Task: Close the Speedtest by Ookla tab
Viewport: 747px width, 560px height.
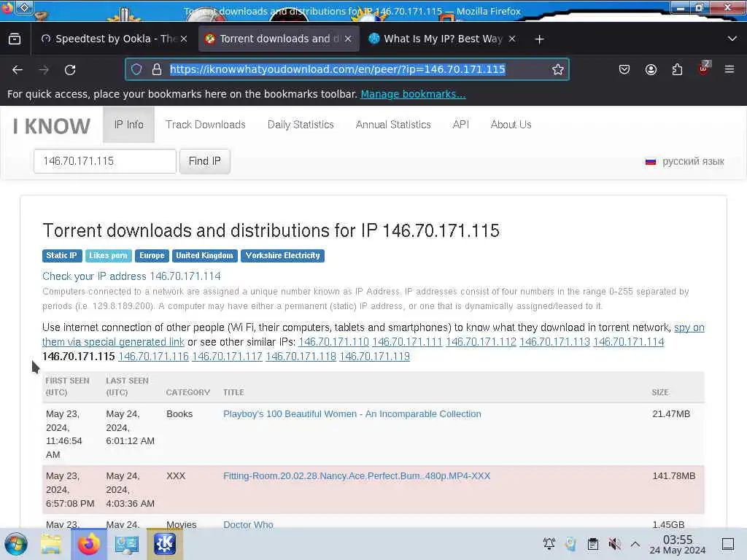Action: (x=184, y=39)
